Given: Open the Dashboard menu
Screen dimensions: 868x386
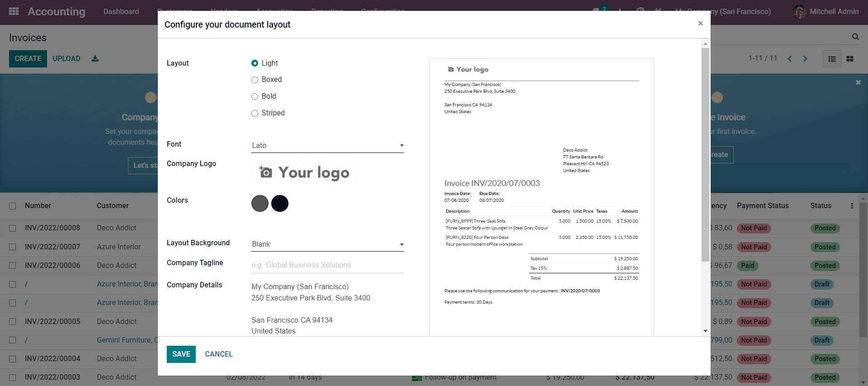Looking at the screenshot, I should [x=121, y=11].
